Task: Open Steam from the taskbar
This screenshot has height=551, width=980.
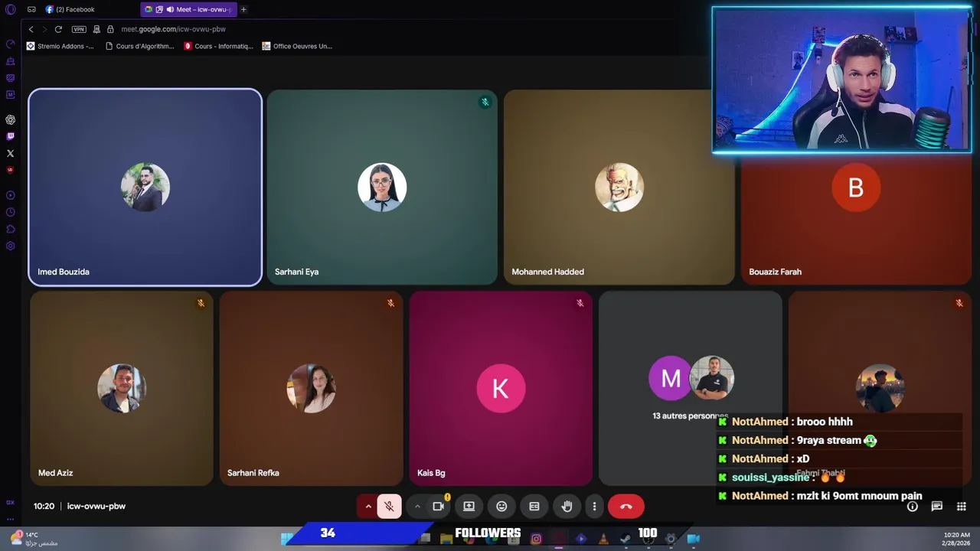Action: 626,539
